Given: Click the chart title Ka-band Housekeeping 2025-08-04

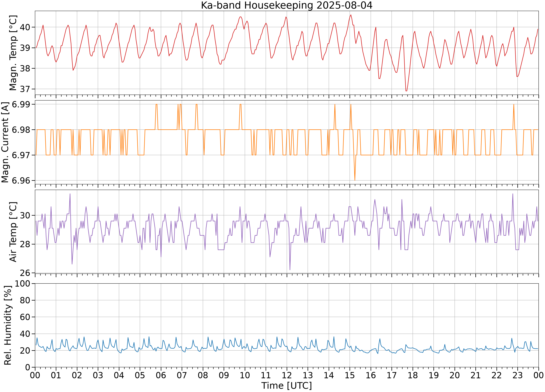Looking at the screenshot, I should click(x=287, y=5).
